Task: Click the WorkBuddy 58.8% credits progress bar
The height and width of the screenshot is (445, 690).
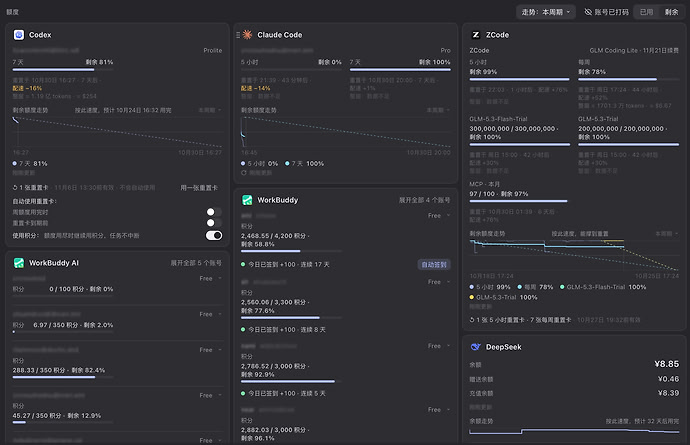Action: pyautogui.click(x=291, y=251)
